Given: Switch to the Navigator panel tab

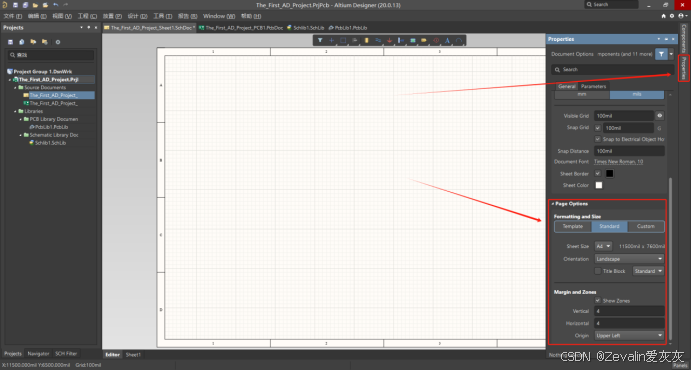Looking at the screenshot, I should coord(38,353).
